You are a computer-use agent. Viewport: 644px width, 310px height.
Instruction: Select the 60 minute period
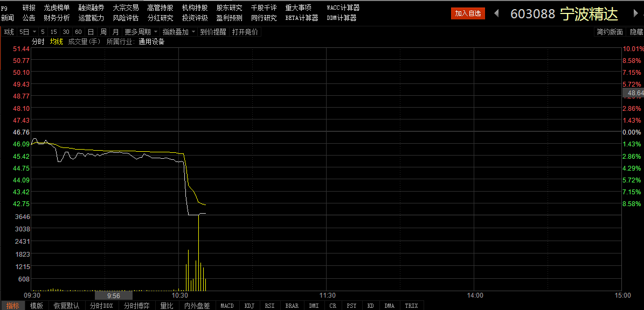(x=78, y=32)
